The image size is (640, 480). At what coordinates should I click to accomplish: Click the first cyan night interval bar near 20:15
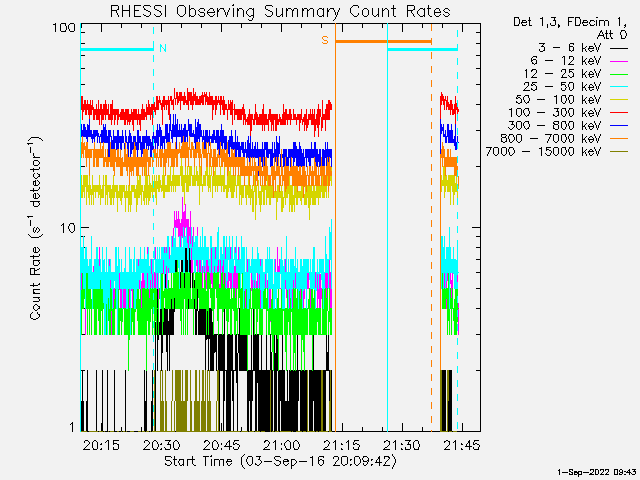[x=117, y=50]
